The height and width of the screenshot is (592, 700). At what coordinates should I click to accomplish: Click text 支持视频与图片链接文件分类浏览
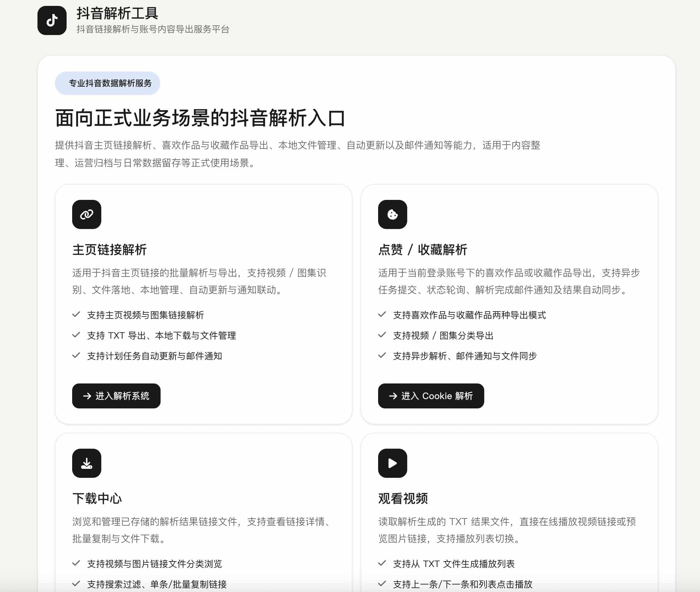tap(155, 564)
